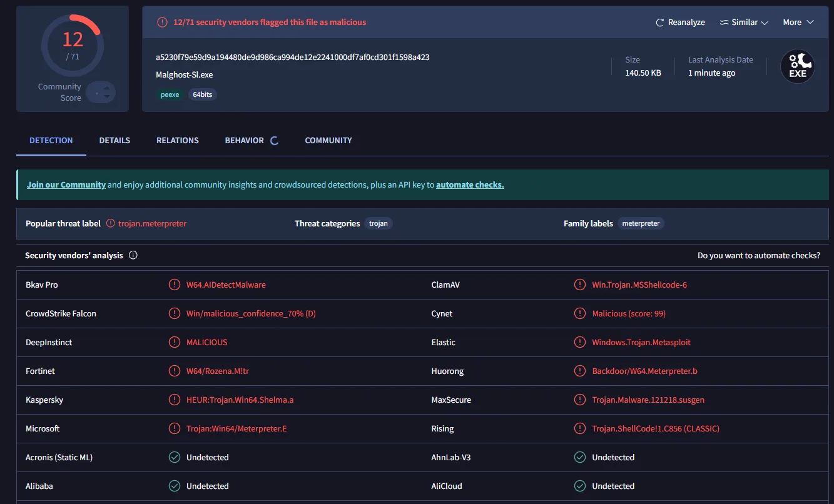Open the Similar files chevron arrow

tap(765, 22)
